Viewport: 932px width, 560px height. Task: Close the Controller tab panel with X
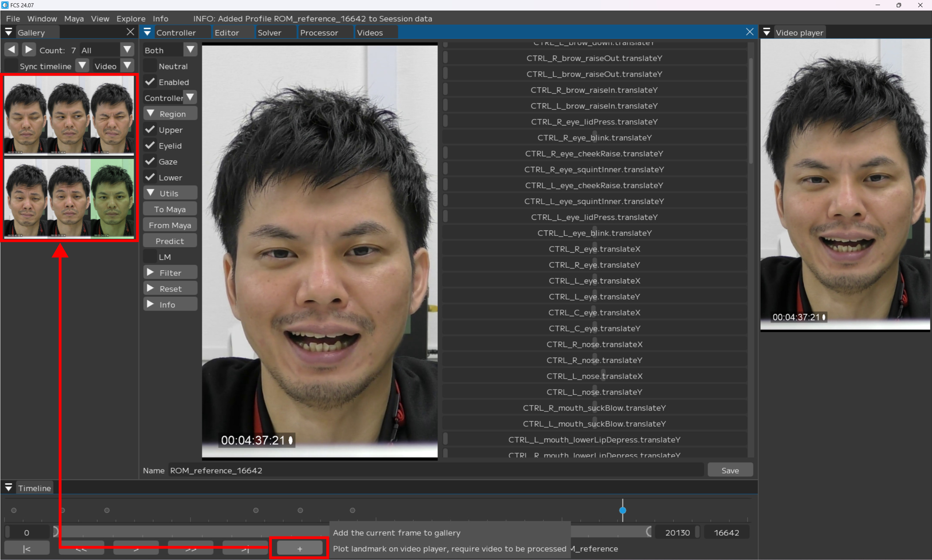(750, 32)
